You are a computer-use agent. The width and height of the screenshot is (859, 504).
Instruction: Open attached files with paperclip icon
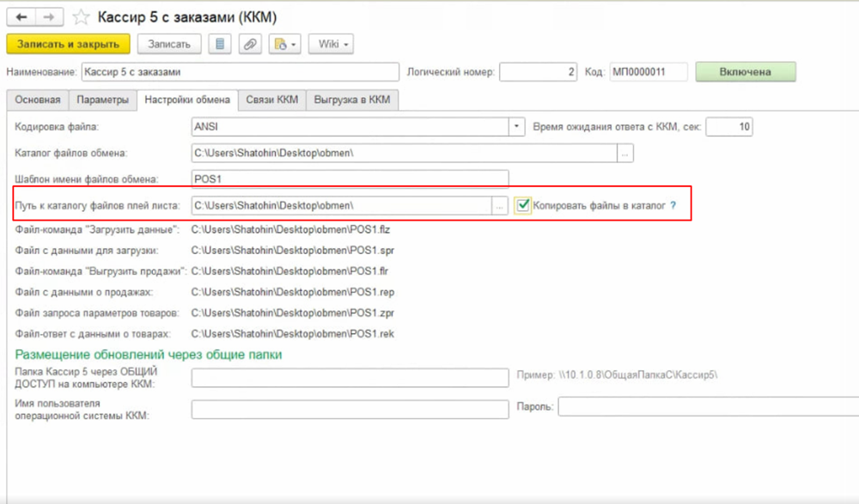click(x=250, y=44)
